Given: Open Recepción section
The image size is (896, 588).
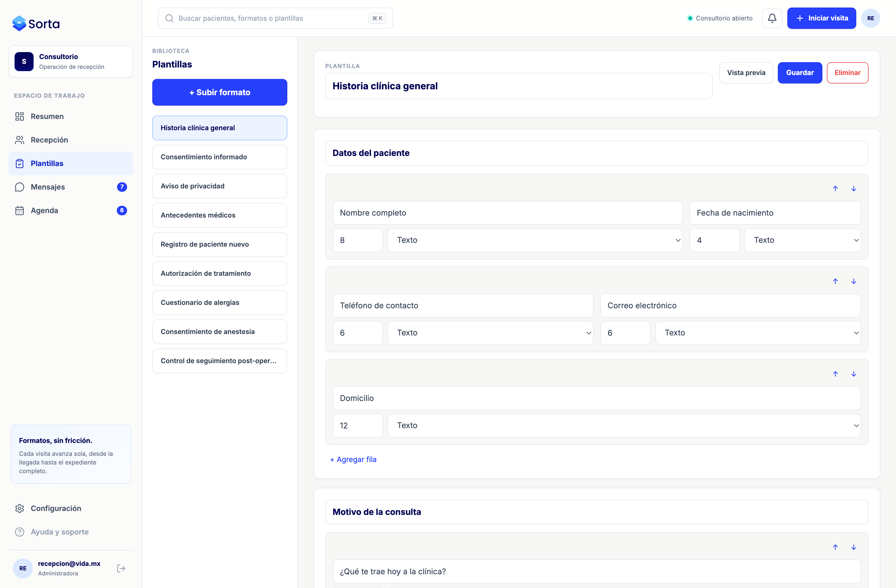Looking at the screenshot, I should pos(71,140).
